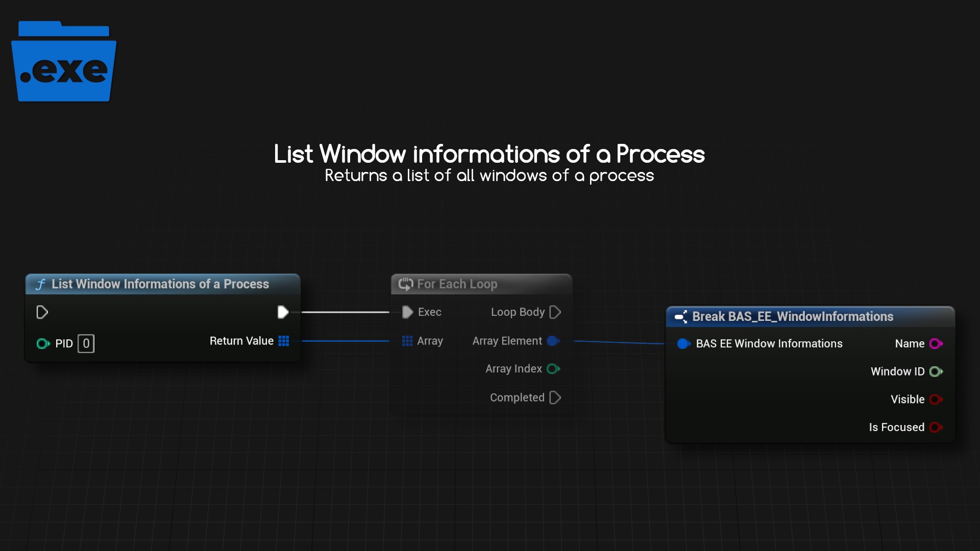Click the red Visible boolean pin
Viewport: 980px width, 551px height.
(x=935, y=399)
